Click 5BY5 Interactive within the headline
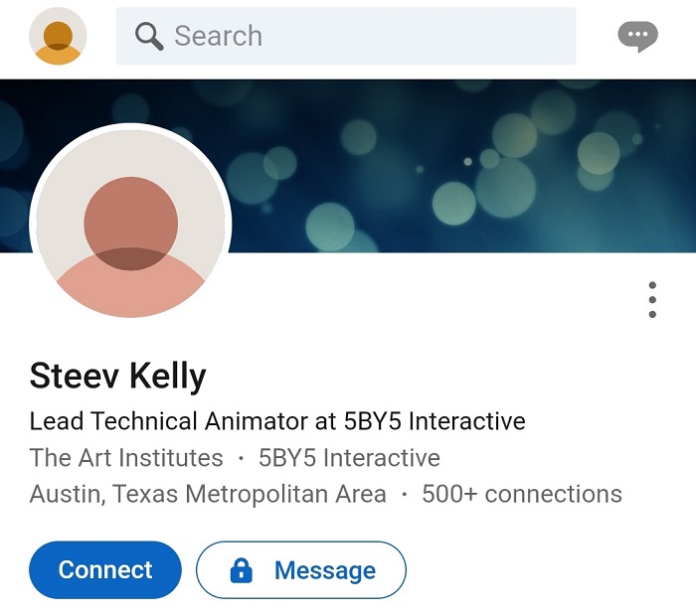The height and width of the screenshot is (616, 696). click(435, 421)
